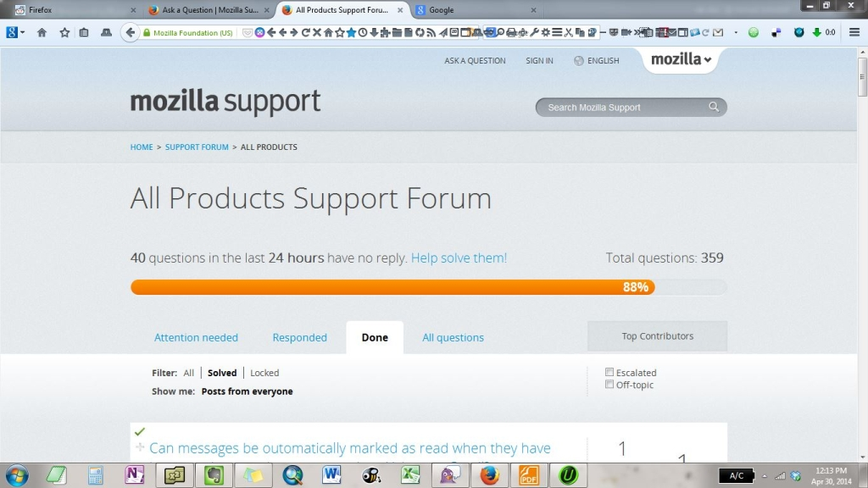Switch to the Attention needed tab
The height and width of the screenshot is (488, 868).
[x=196, y=337]
